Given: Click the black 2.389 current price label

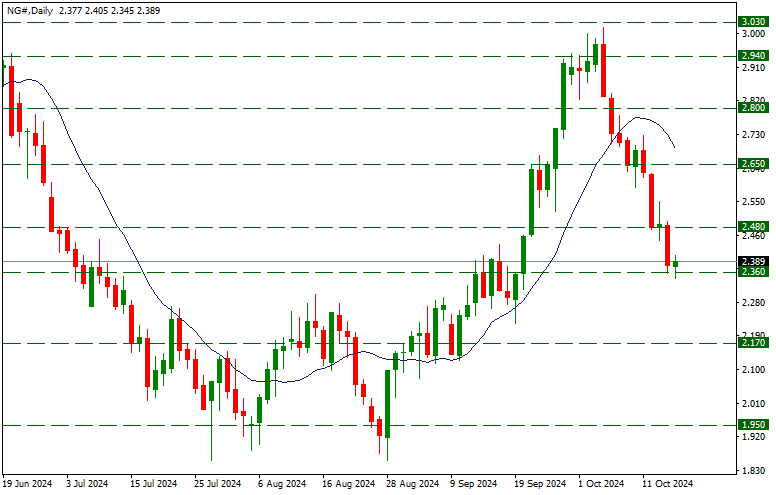Looking at the screenshot, I should click(x=753, y=261).
